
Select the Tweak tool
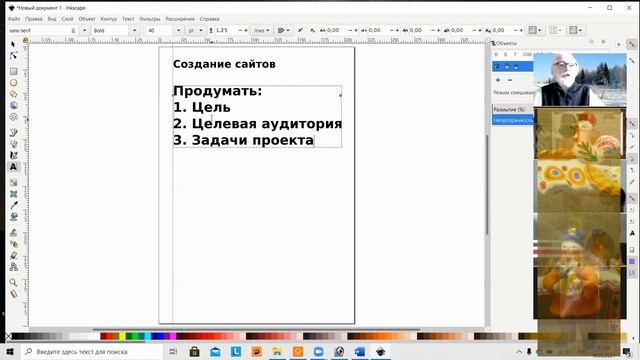click(13, 233)
